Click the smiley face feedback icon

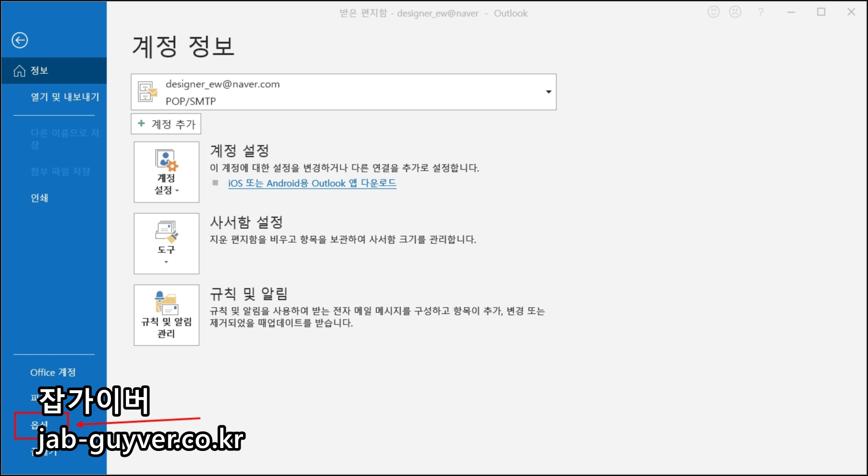tap(713, 12)
